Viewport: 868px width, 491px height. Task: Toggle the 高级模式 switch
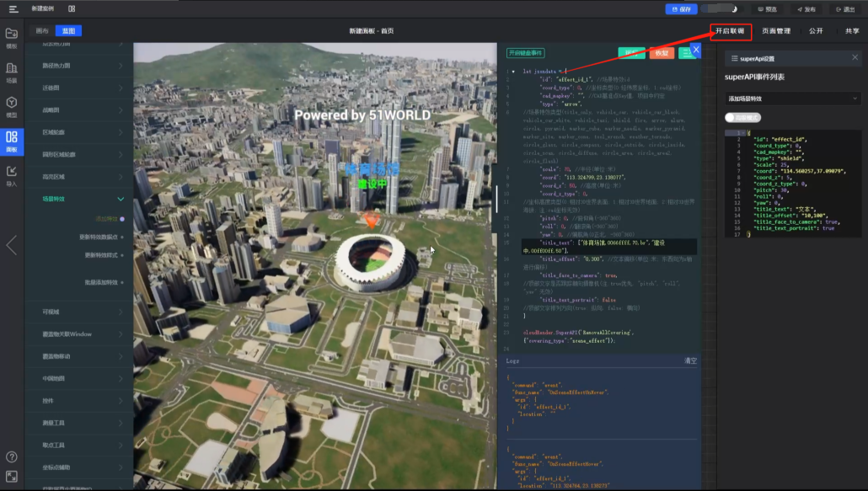[x=743, y=117]
